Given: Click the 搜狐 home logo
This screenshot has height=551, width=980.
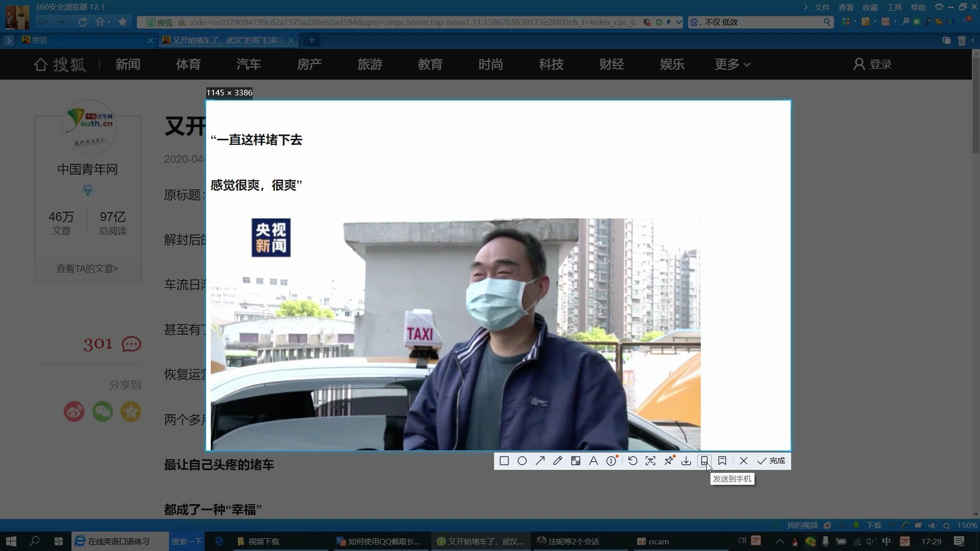Looking at the screenshot, I should pos(60,64).
